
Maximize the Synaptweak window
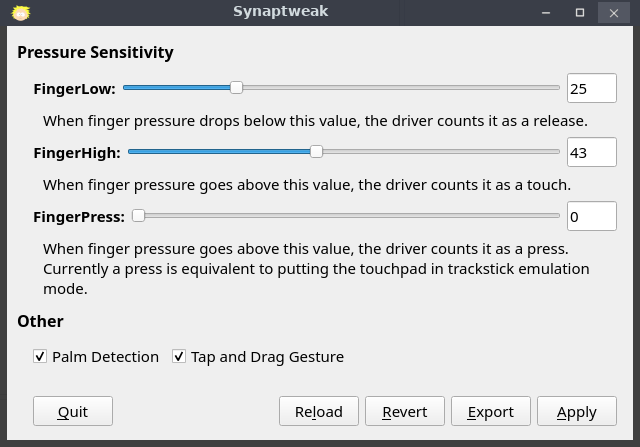pos(580,12)
